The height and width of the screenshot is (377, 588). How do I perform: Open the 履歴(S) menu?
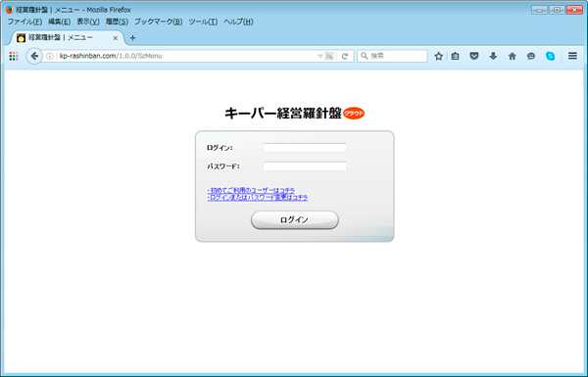point(117,22)
